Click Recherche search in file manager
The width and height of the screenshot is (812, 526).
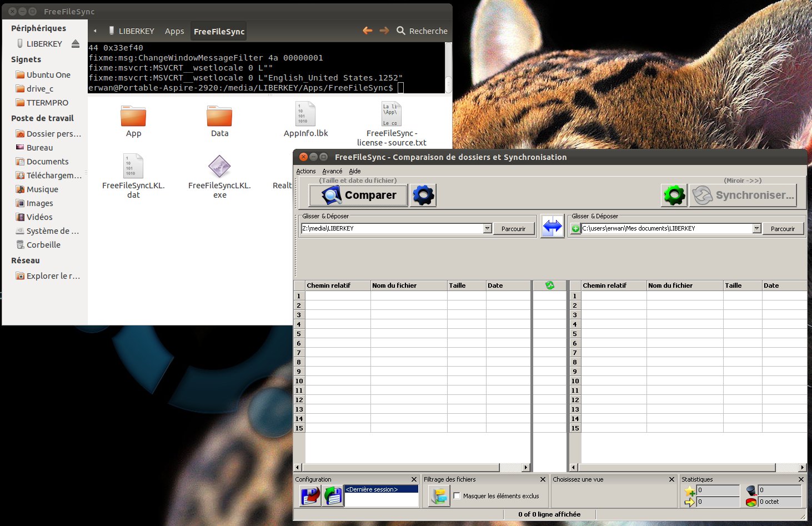click(x=422, y=31)
